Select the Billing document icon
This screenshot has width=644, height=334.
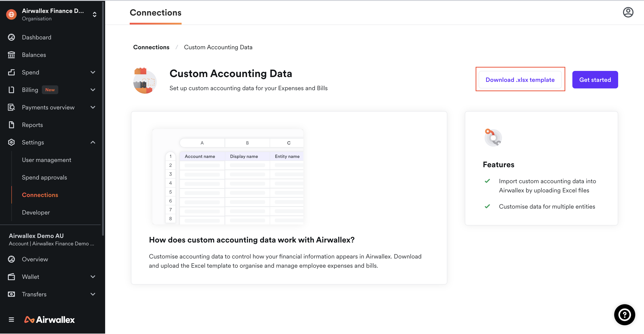[x=11, y=90]
